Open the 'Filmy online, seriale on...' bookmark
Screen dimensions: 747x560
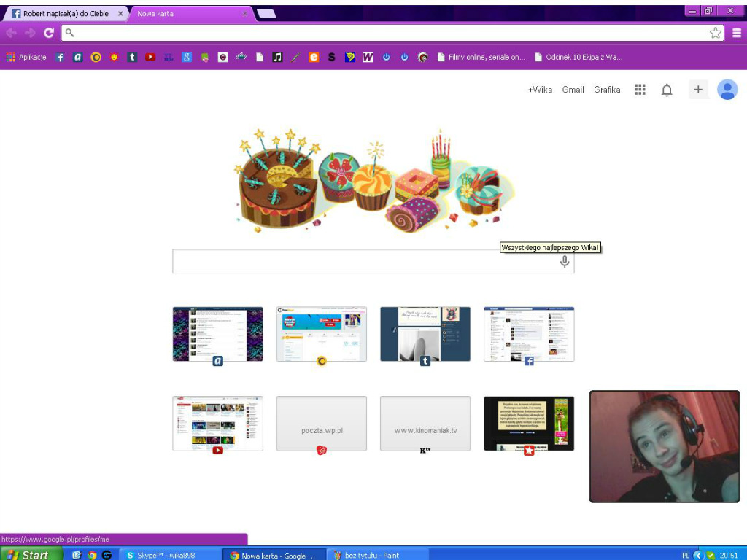coord(481,57)
